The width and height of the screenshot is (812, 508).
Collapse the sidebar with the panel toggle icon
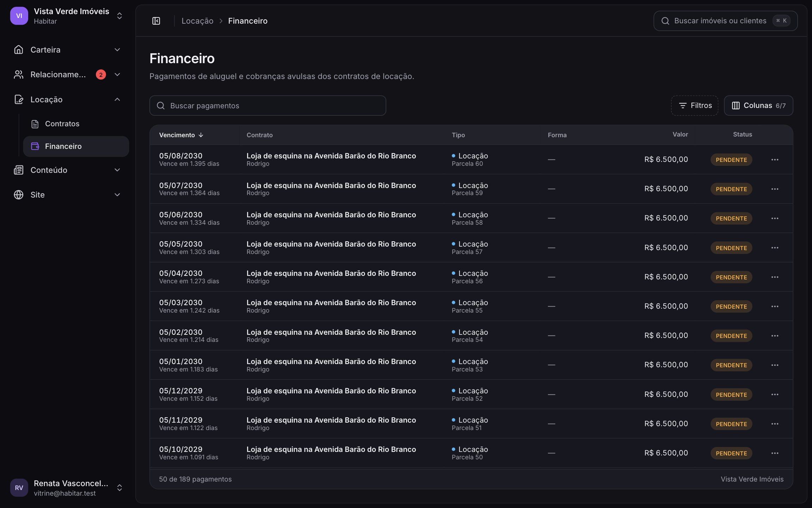coord(156,21)
